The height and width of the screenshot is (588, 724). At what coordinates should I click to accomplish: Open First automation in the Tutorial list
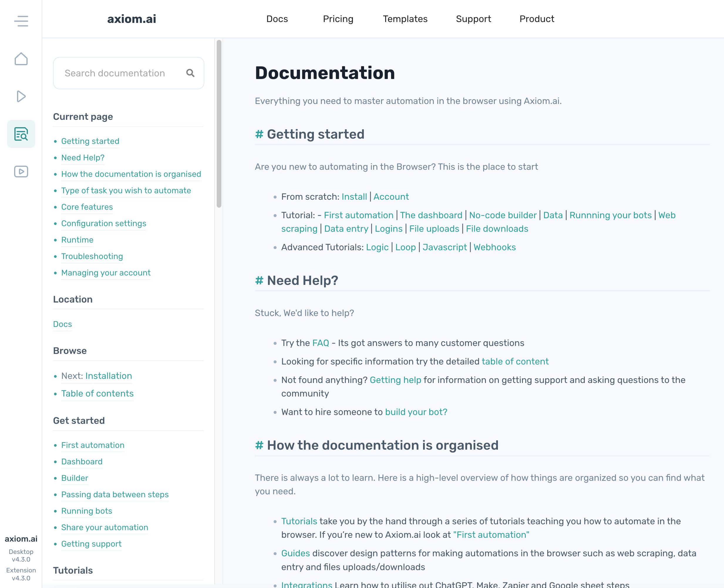coord(358,215)
